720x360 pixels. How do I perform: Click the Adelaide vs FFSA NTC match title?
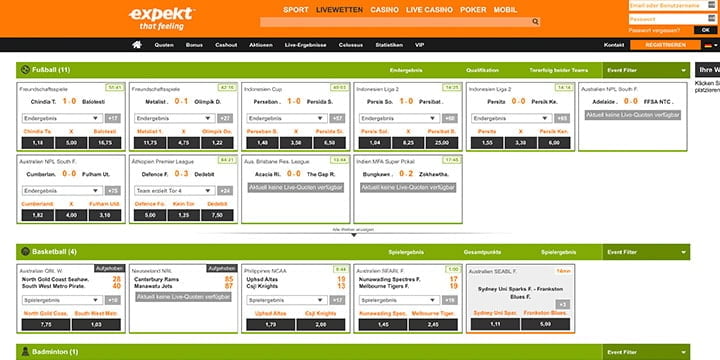click(633, 101)
